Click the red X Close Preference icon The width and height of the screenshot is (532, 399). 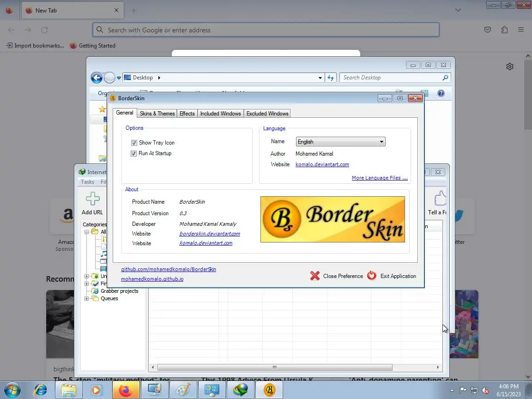[x=315, y=276]
